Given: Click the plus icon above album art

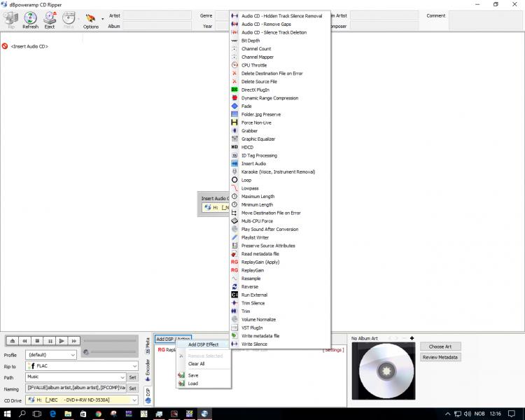Looking at the screenshot, I should (x=412, y=339).
